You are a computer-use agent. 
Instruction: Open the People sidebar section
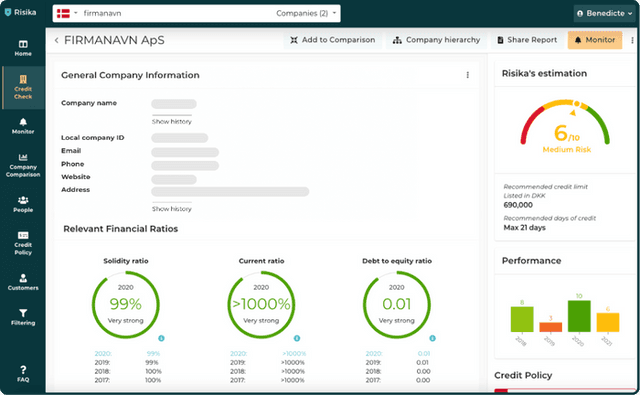click(23, 204)
